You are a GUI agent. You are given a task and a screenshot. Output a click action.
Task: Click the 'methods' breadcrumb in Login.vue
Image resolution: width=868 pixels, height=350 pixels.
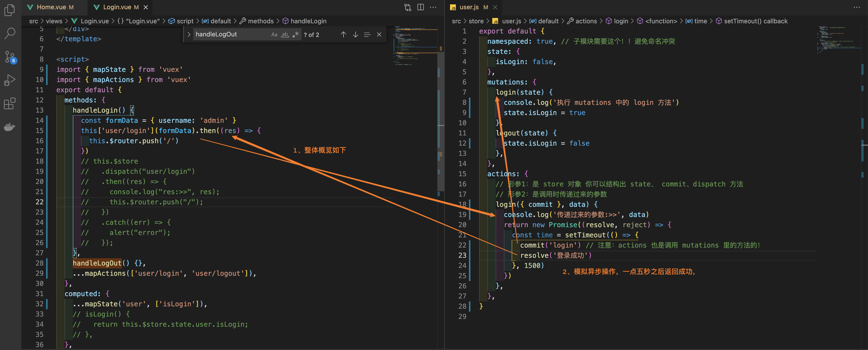260,21
